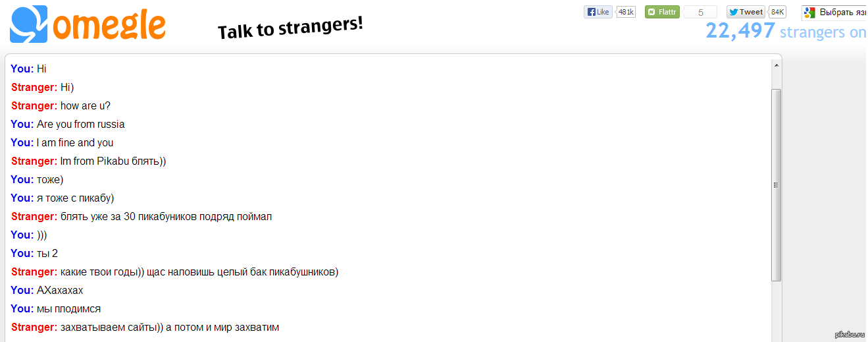The height and width of the screenshot is (342, 868).
Task: Click the scrollbar track below the thumb
Action: [x=777, y=310]
